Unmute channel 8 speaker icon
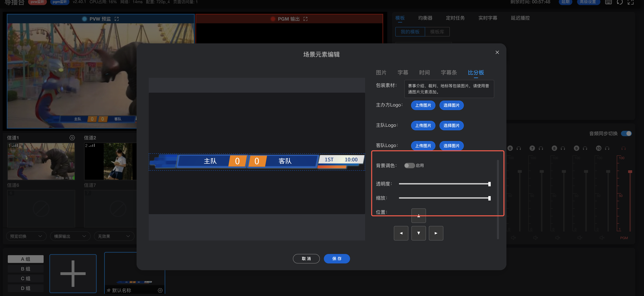 (x=557, y=238)
